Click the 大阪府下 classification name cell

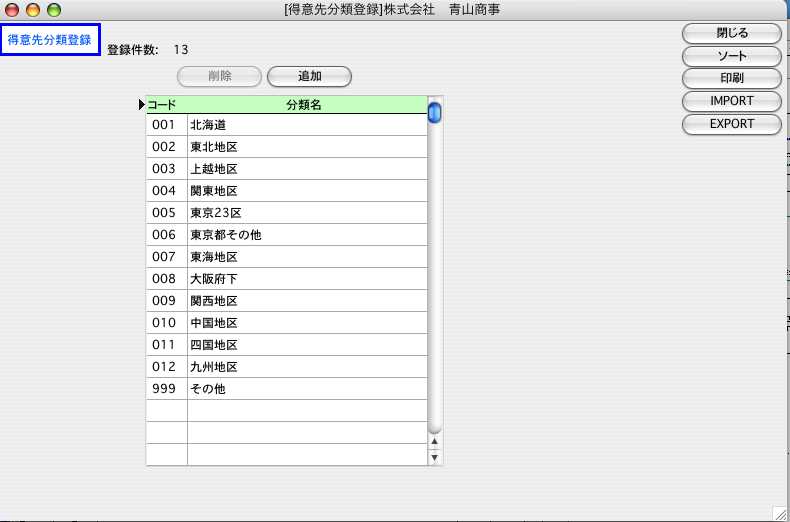pos(306,279)
